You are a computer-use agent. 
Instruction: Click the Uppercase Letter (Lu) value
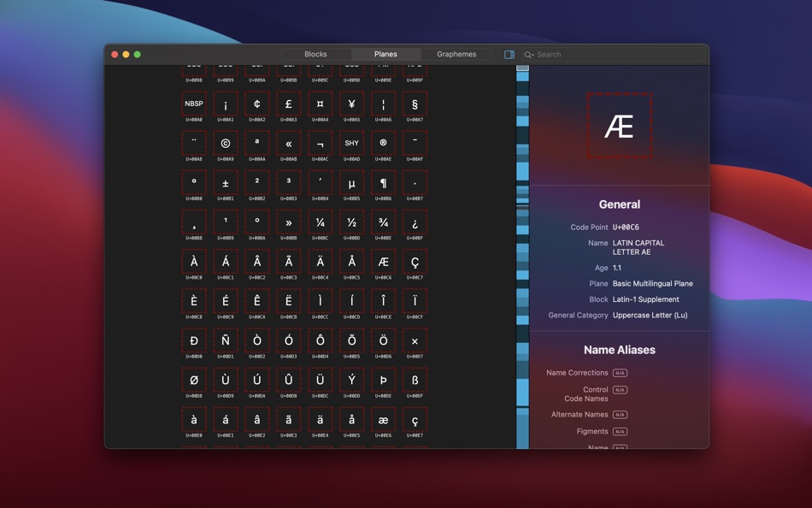650,316
